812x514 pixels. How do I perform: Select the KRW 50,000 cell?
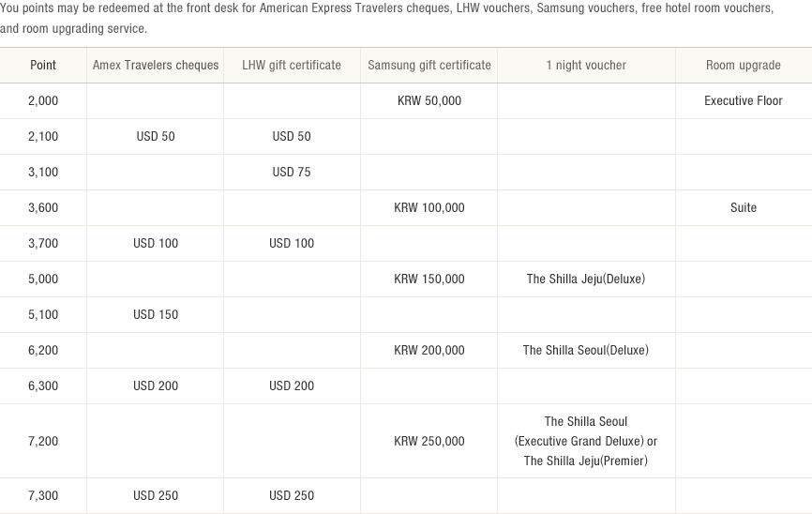click(429, 101)
